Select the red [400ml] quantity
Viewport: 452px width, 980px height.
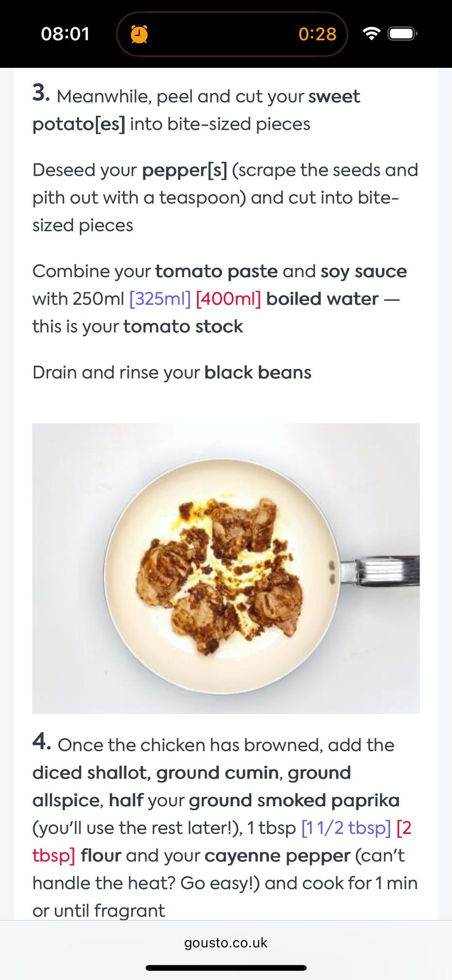point(228,299)
